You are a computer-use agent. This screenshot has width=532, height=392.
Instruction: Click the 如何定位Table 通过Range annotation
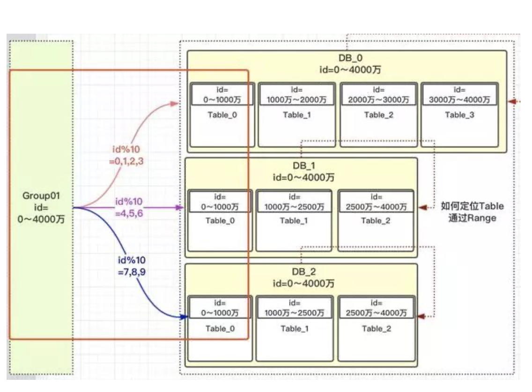[x=472, y=212]
